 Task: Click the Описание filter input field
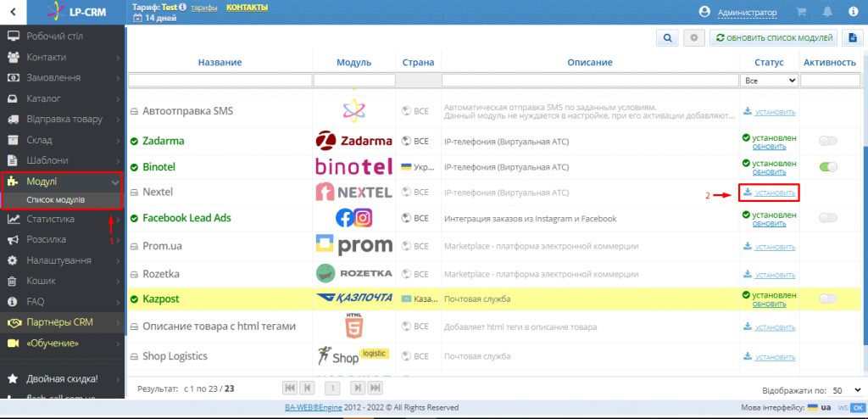(590, 81)
